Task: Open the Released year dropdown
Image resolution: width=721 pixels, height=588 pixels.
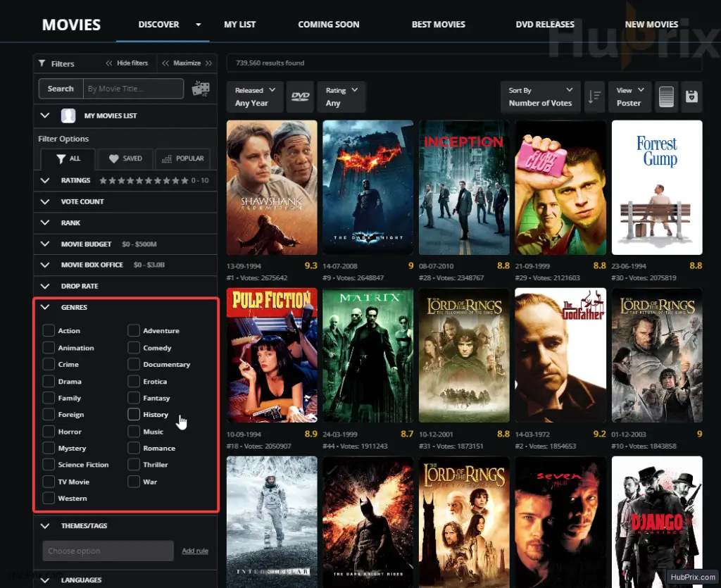Action: (254, 96)
